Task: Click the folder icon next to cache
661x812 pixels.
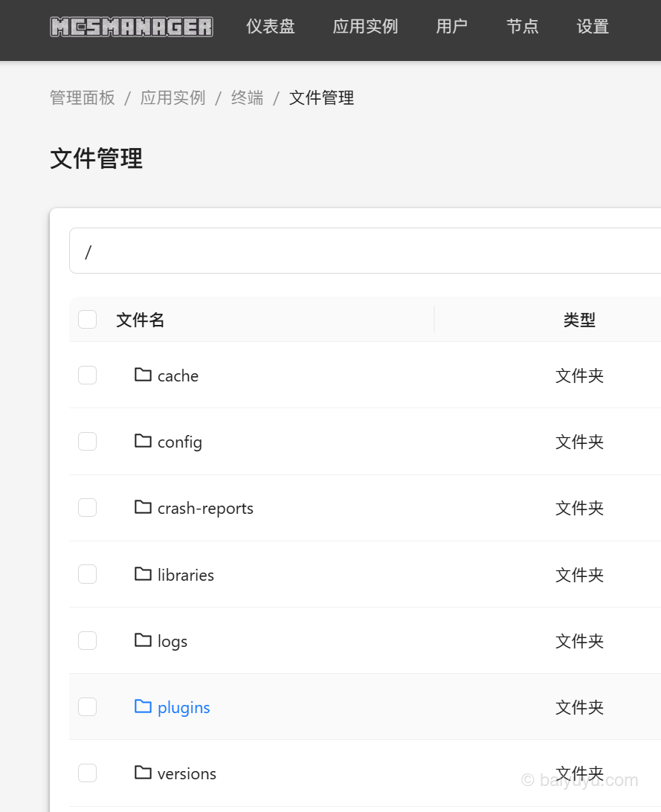Action: 142,375
